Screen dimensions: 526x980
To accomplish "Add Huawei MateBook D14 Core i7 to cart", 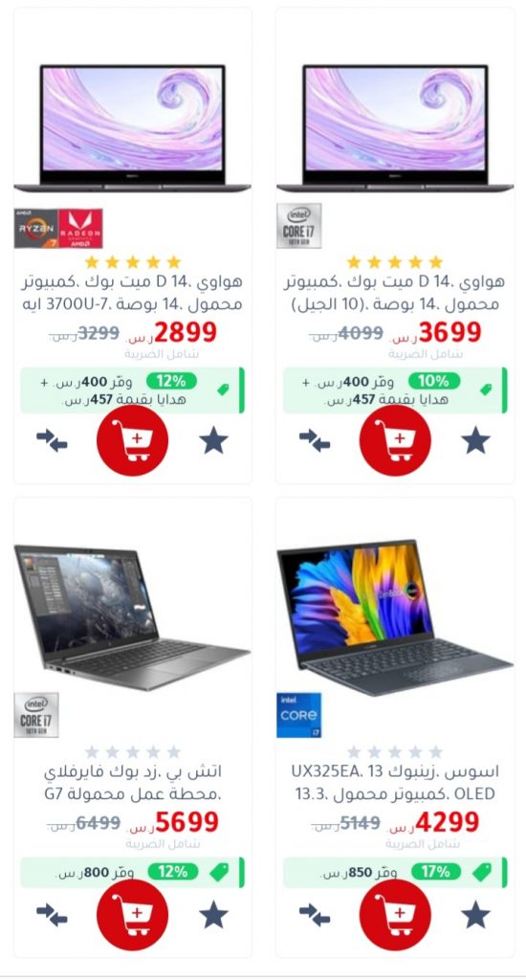I will (395, 440).
